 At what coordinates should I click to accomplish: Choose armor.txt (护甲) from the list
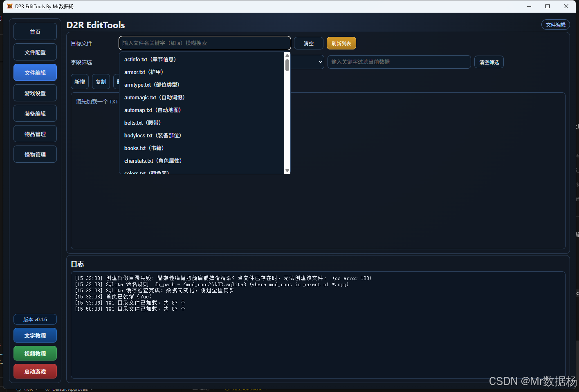pyautogui.click(x=202, y=72)
